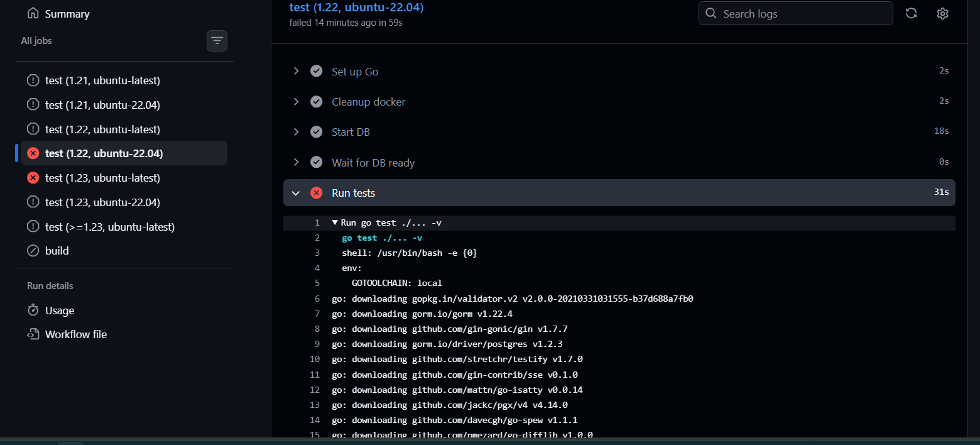This screenshot has height=445, width=980.
Task: Click cancelled icon of test (1.21, ubuntu-latest)
Action: [33, 80]
